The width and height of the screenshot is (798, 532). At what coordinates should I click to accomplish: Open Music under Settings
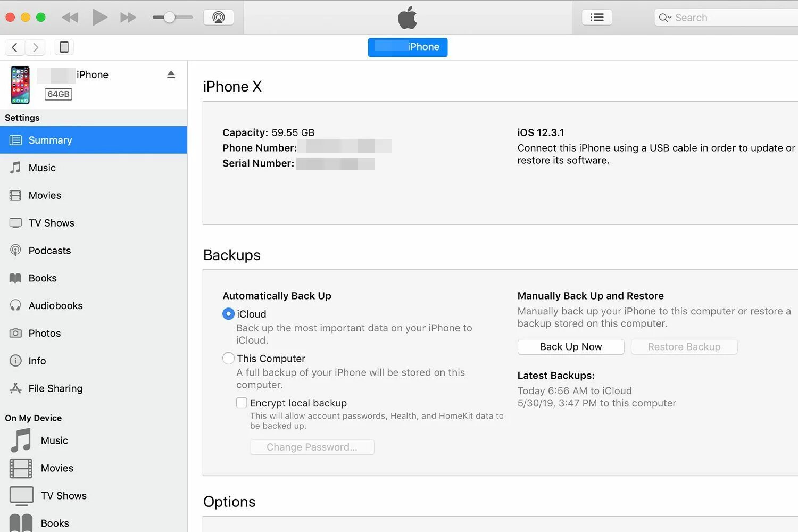(x=94, y=168)
